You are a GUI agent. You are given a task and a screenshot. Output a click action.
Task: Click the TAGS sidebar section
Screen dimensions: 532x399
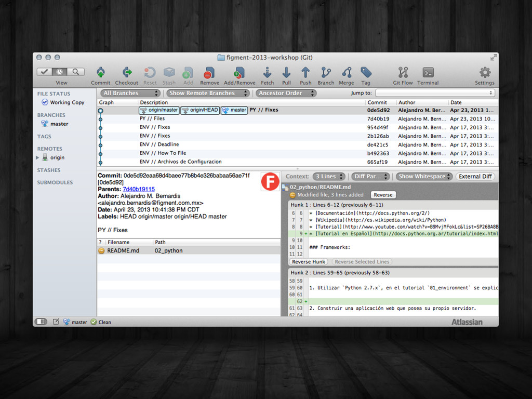pyautogui.click(x=44, y=137)
